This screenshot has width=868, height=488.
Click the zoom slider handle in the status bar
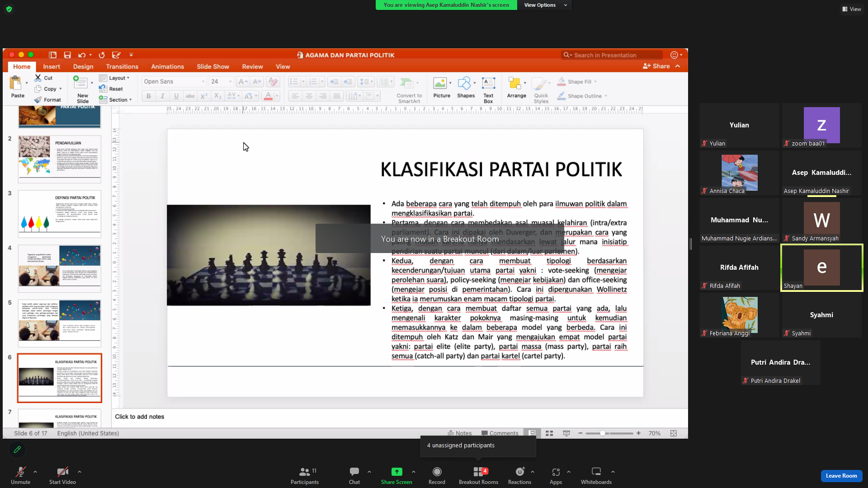pyautogui.click(x=603, y=433)
